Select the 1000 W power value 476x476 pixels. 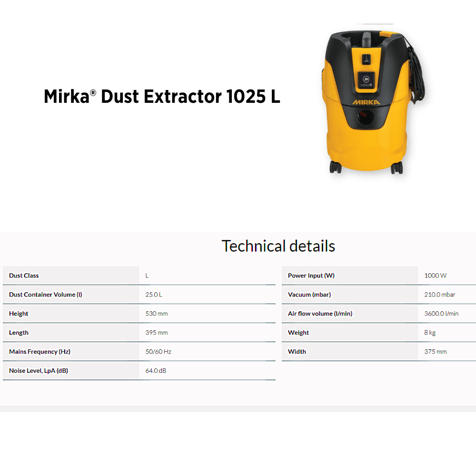pos(436,276)
